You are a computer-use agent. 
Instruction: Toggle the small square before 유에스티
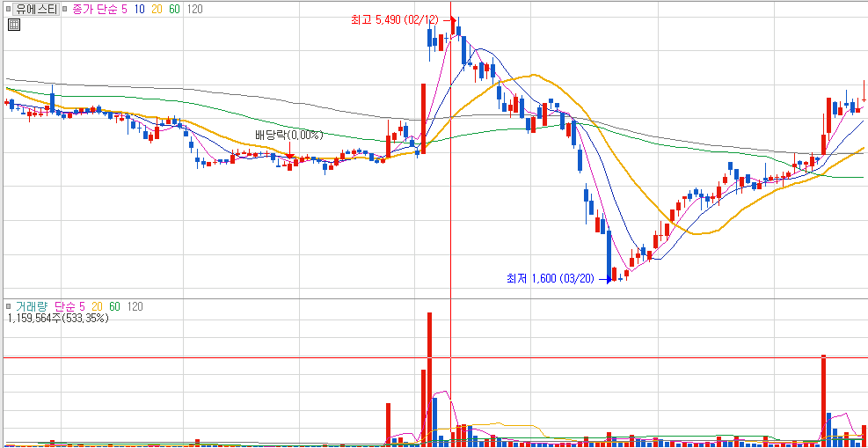(x=8, y=10)
